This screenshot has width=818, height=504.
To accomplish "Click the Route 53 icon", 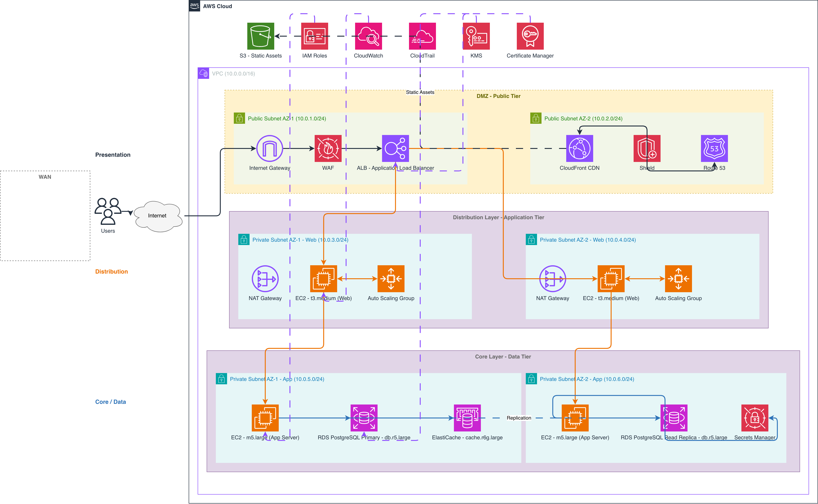I will coord(714,148).
